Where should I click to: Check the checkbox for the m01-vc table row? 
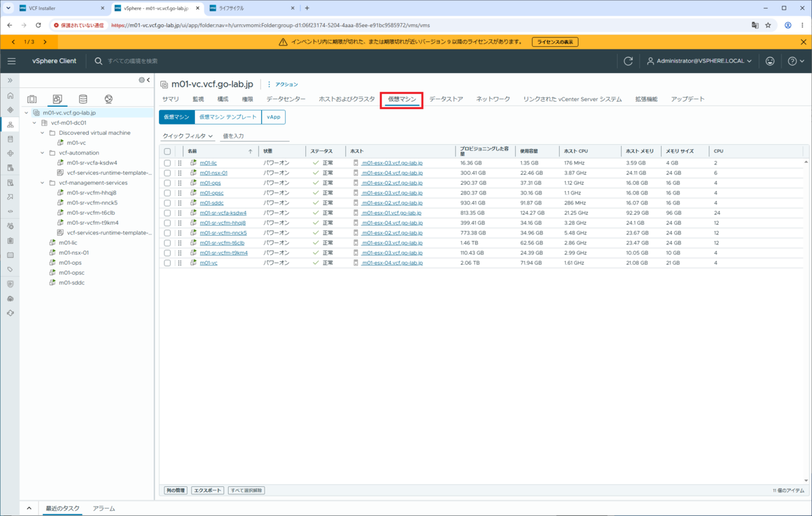click(x=167, y=263)
